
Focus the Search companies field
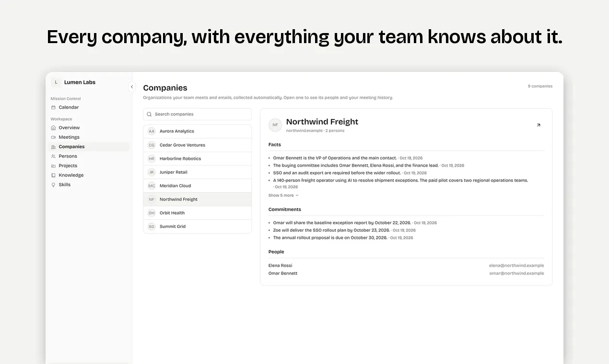[198, 114]
